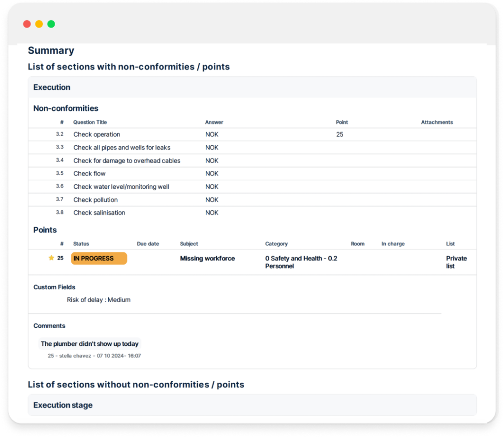
Task: Collapse the Points subsection heading
Action: tap(45, 230)
